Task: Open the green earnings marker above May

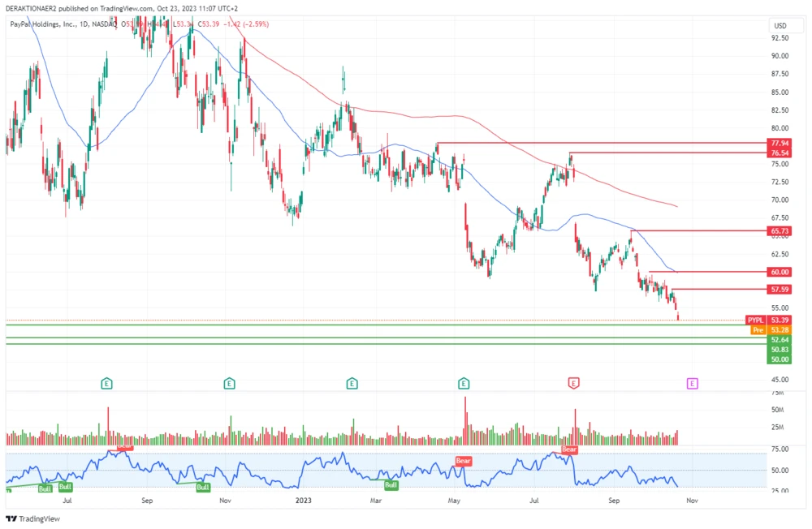Action: pyautogui.click(x=464, y=382)
